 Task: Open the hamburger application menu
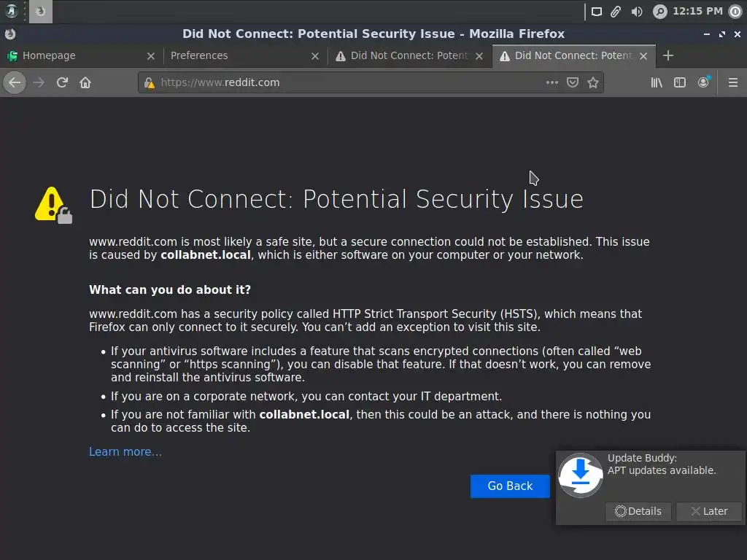[x=733, y=82]
